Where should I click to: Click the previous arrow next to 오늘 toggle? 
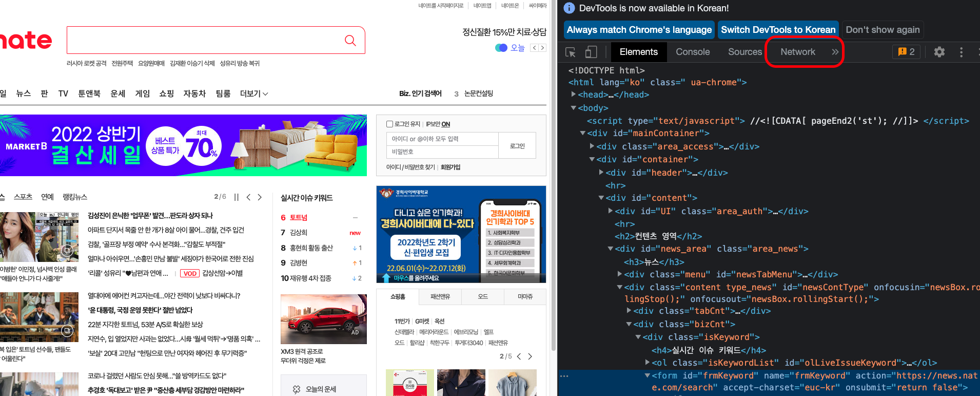(534, 48)
